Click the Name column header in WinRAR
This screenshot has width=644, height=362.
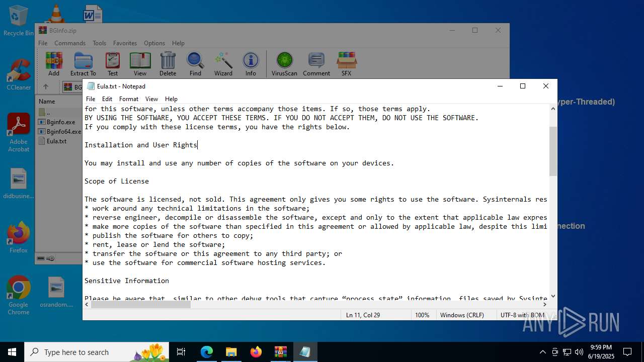pos(47,101)
